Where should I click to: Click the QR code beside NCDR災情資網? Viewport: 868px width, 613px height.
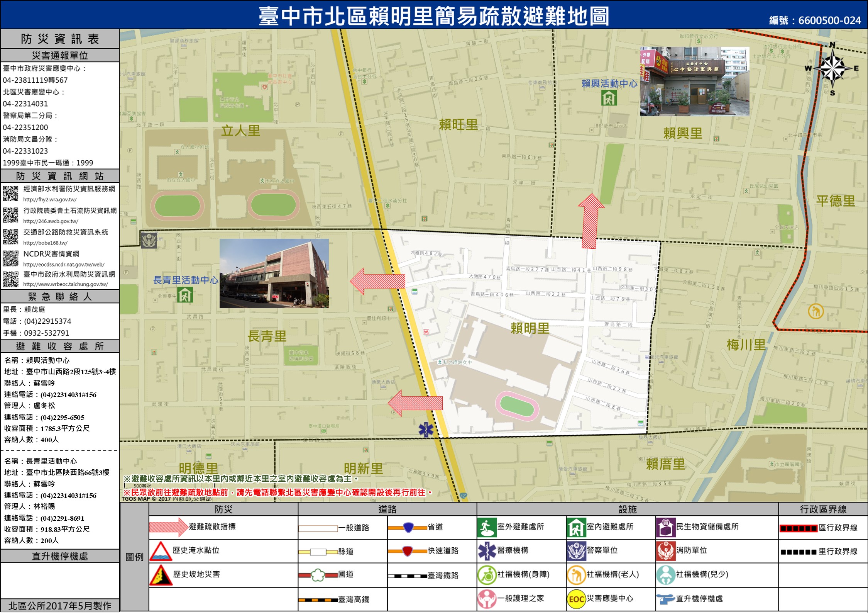[11, 258]
